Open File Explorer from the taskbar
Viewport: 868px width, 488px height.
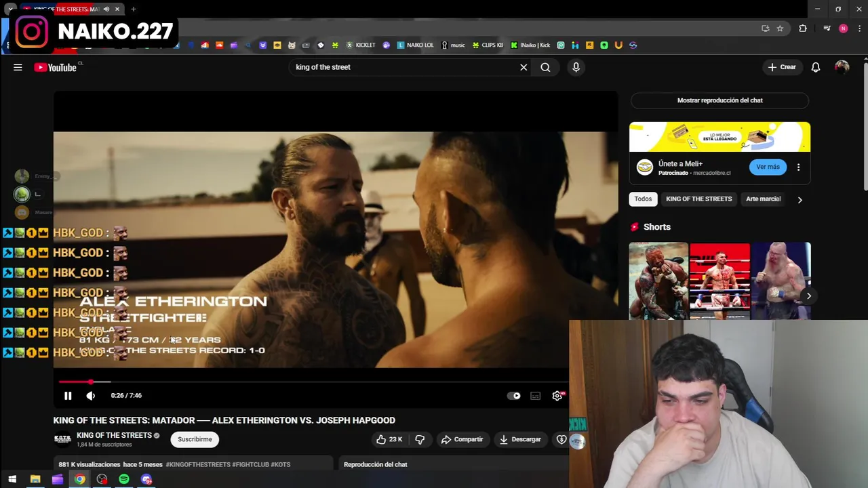pyautogui.click(x=35, y=479)
